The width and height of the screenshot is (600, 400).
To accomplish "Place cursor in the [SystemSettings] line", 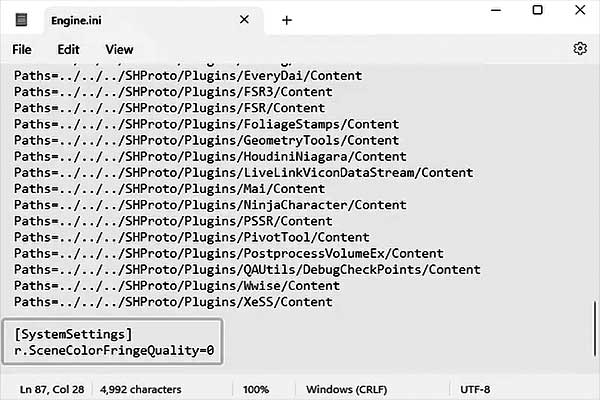I will (x=73, y=334).
